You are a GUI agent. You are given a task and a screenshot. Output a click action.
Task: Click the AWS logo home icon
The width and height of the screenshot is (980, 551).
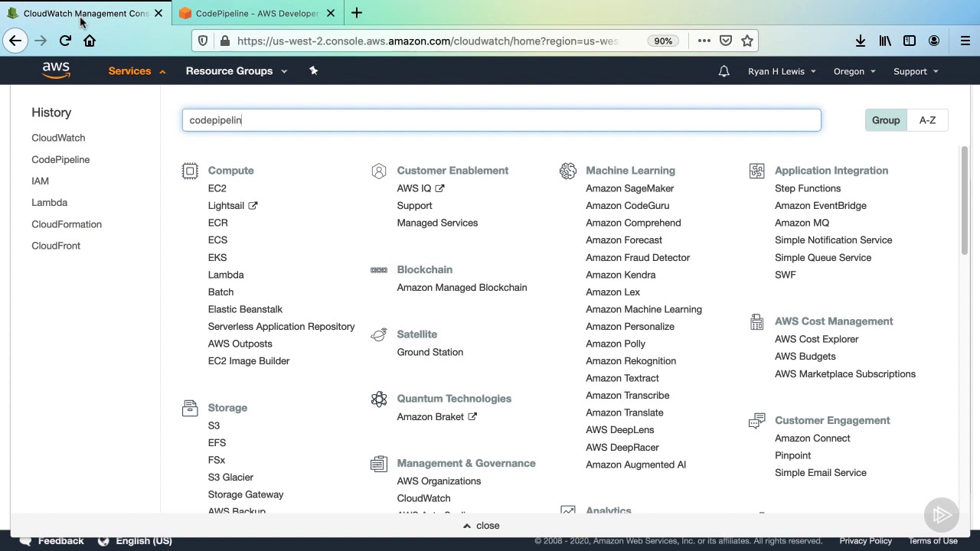[x=56, y=70]
